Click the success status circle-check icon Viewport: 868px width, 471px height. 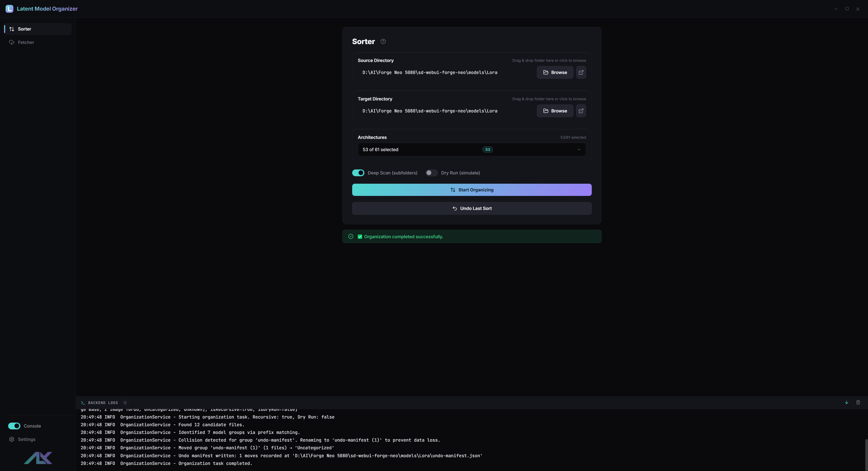click(x=350, y=236)
